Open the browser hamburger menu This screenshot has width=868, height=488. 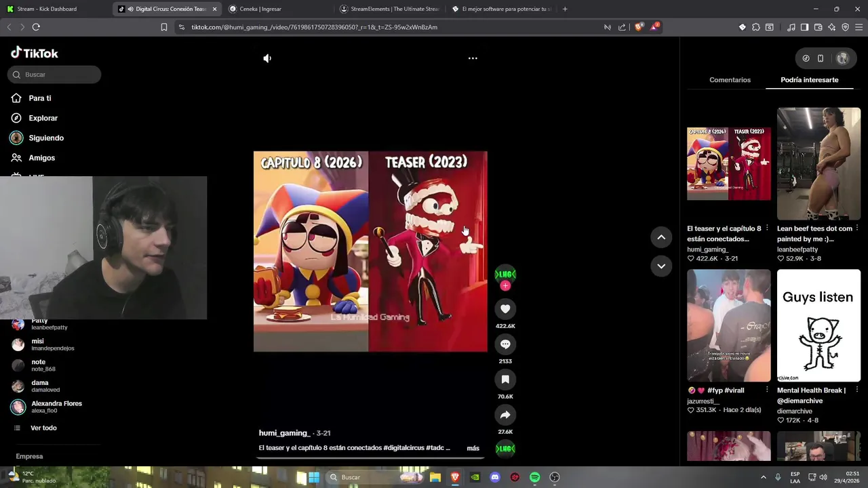coord(859,27)
